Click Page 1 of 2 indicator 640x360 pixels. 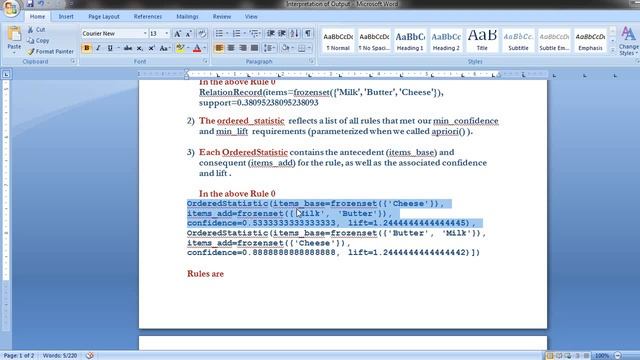[19, 356]
